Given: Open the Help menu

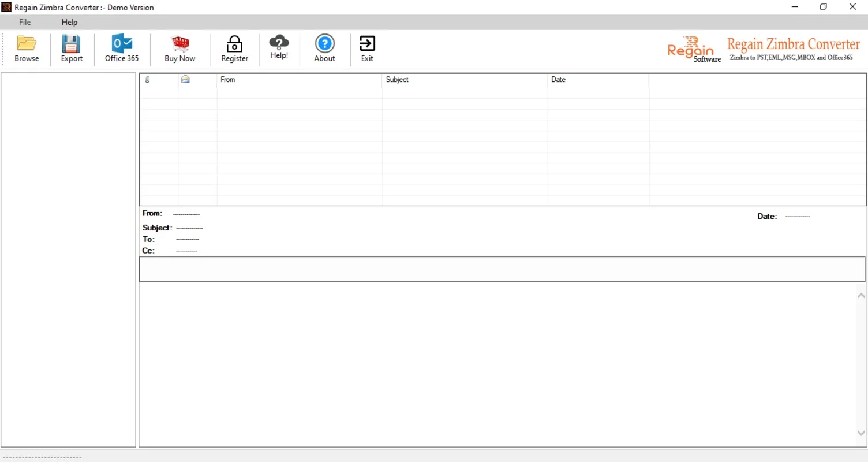Looking at the screenshot, I should click(x=69, y=22).
